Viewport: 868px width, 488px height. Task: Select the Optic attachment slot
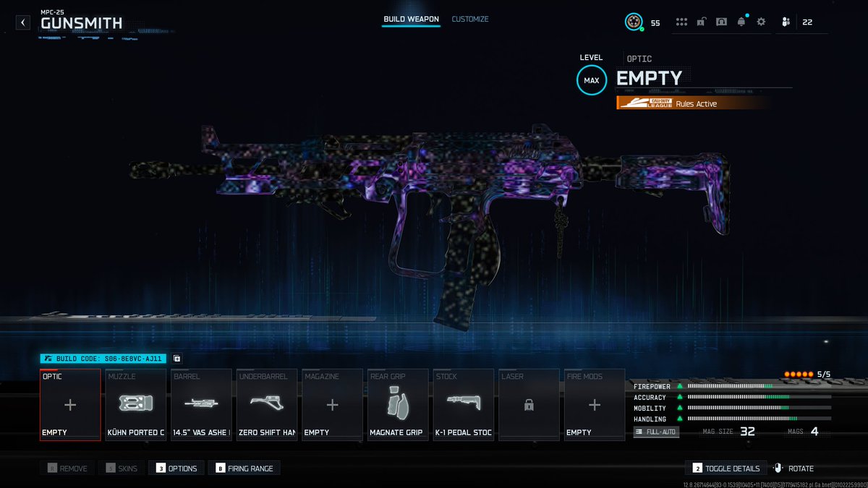pyautogui.click(x=70, y=405)
